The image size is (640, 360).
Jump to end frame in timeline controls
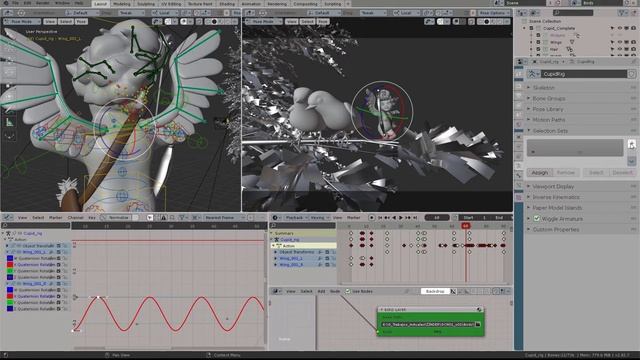[x=415, y=218]
